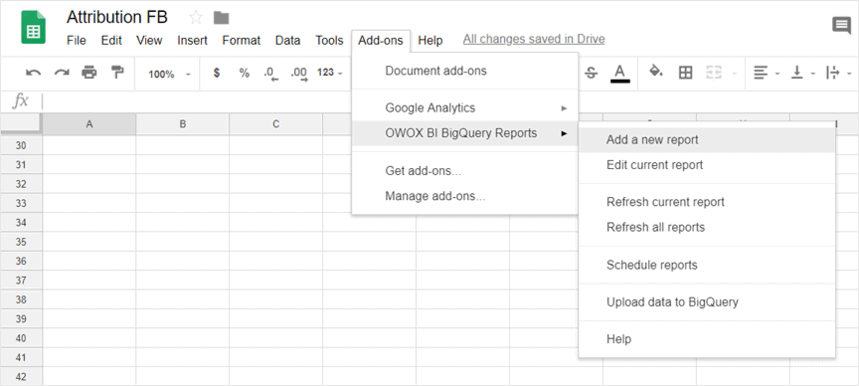Click the Attribution FB document title
Screen dimensions: 859x386
pos(117,17)
